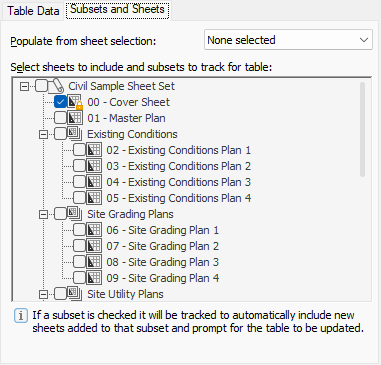Collapse the Civil Sample Sheet Set root node
This screenshot has width=381, height=365.
24,87
